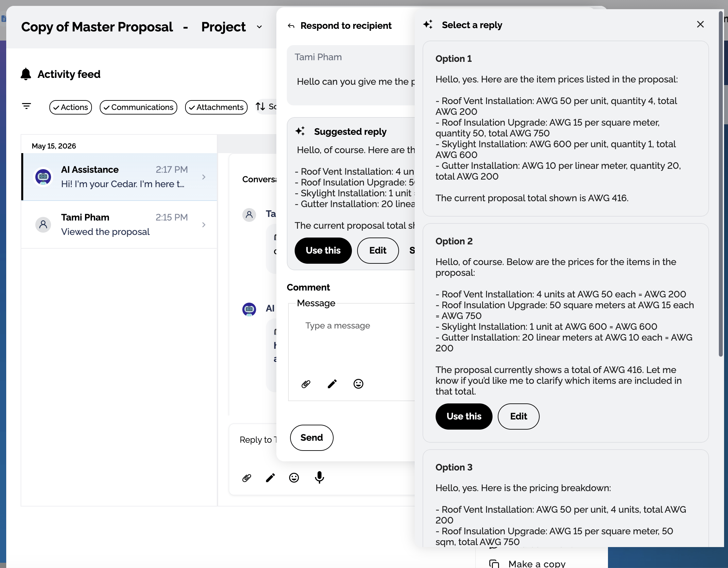Viewport: 728px width, 568px height.
Task: Toggle the Attachments filter chip
Action: 216,107
